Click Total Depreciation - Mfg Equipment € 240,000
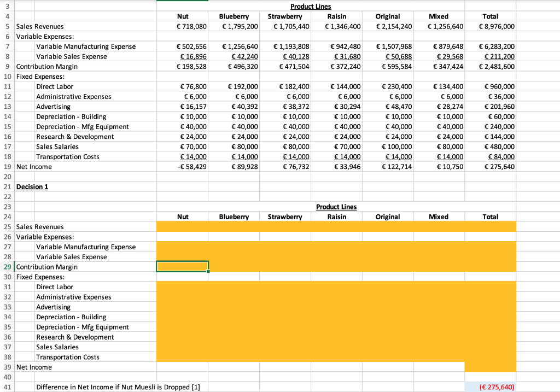This screenshot has height=392, width=560. [491, 126]
